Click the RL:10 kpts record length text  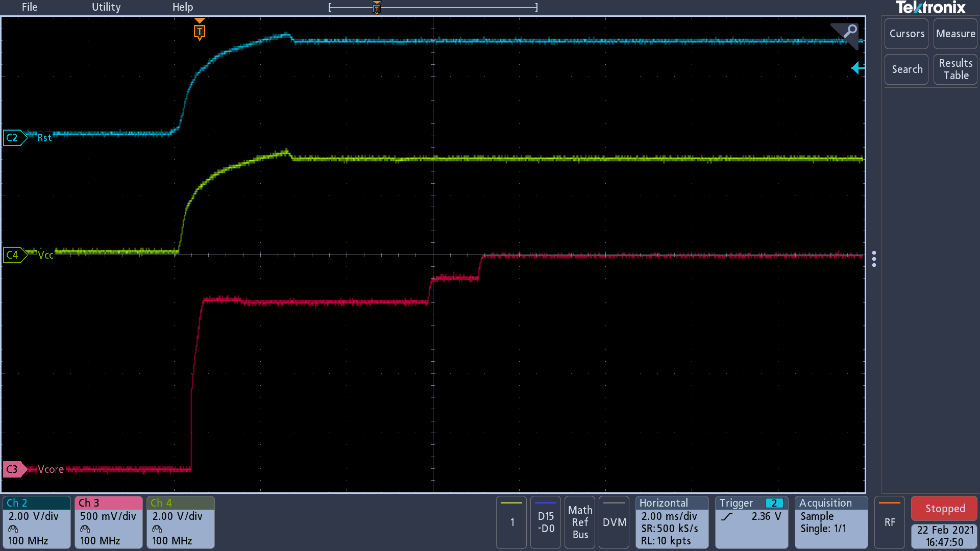click(666, 541)
